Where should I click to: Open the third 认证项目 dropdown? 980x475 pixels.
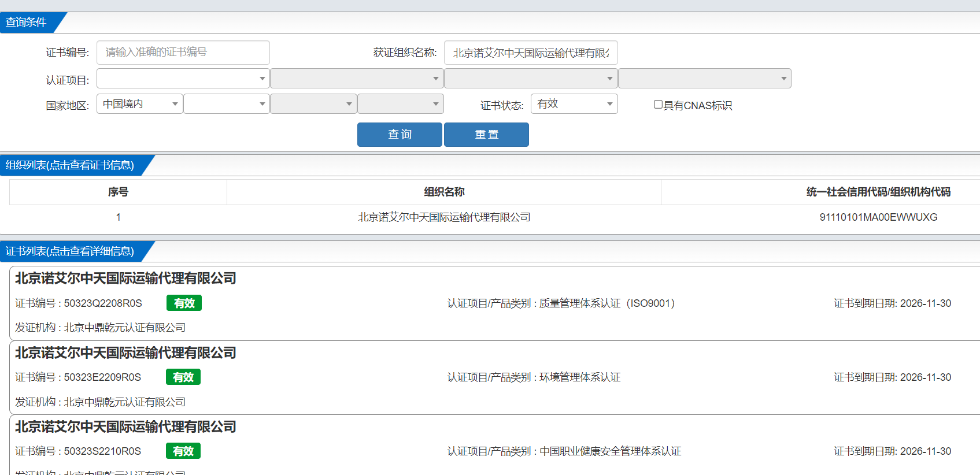(x=531, y=79)
